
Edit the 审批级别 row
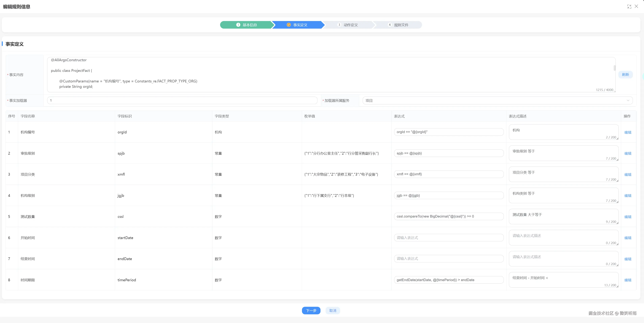628,153
